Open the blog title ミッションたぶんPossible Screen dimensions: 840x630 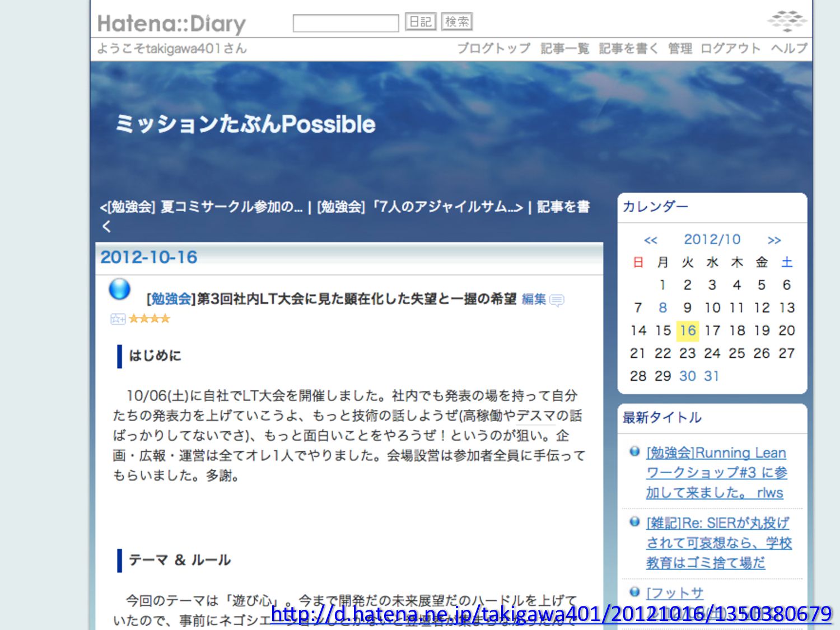245,124
